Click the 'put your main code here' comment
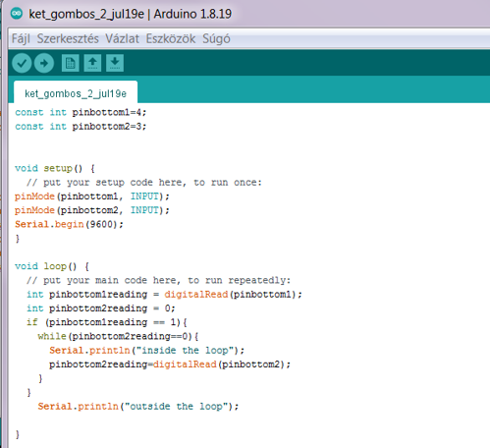 (158, 280)
